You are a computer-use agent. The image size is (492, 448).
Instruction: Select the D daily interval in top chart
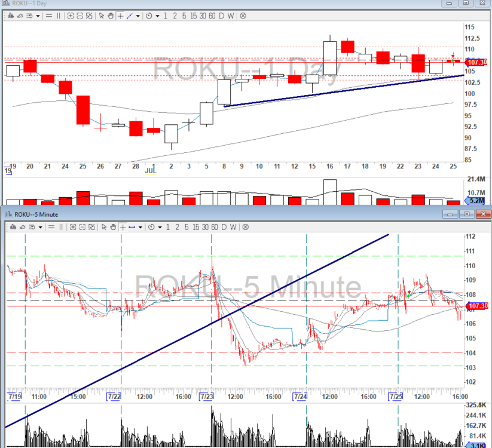tap(221, 16)
